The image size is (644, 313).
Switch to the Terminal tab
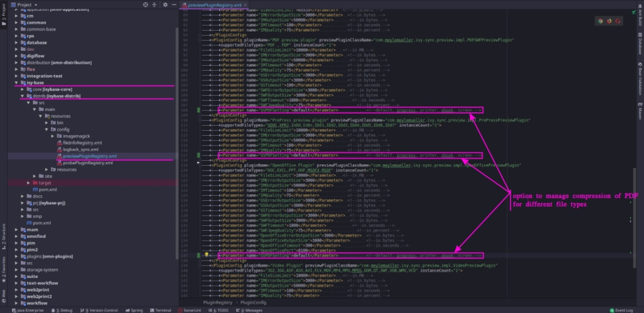[162, 310]
